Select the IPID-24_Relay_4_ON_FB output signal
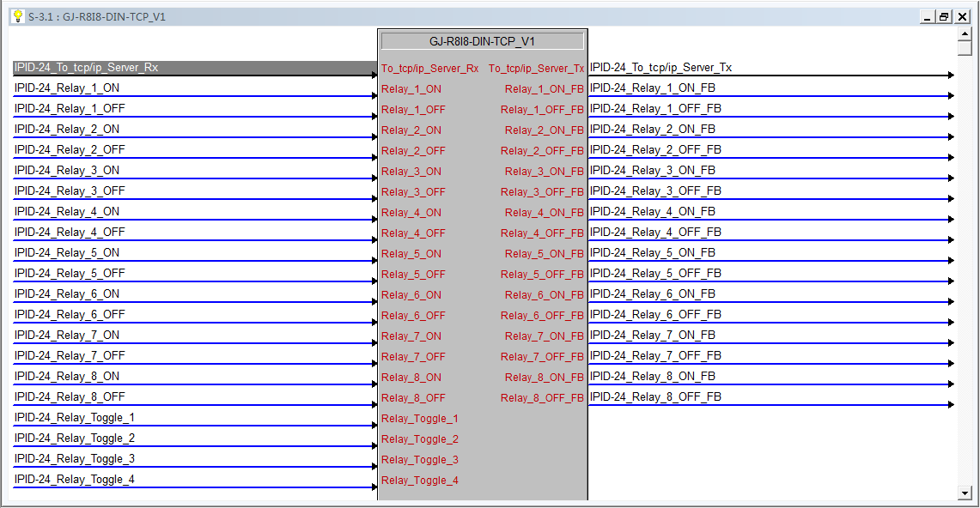 tap(770, 212)
